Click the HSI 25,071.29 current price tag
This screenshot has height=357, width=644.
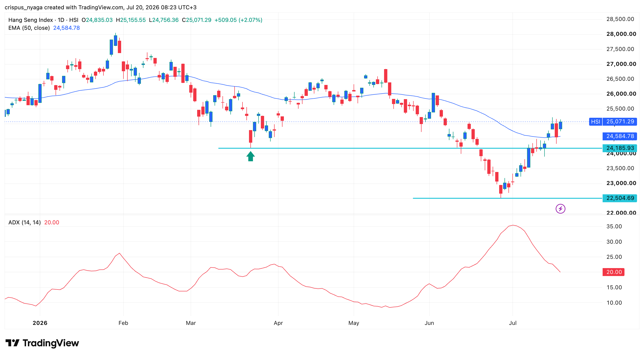click(613, 121)
